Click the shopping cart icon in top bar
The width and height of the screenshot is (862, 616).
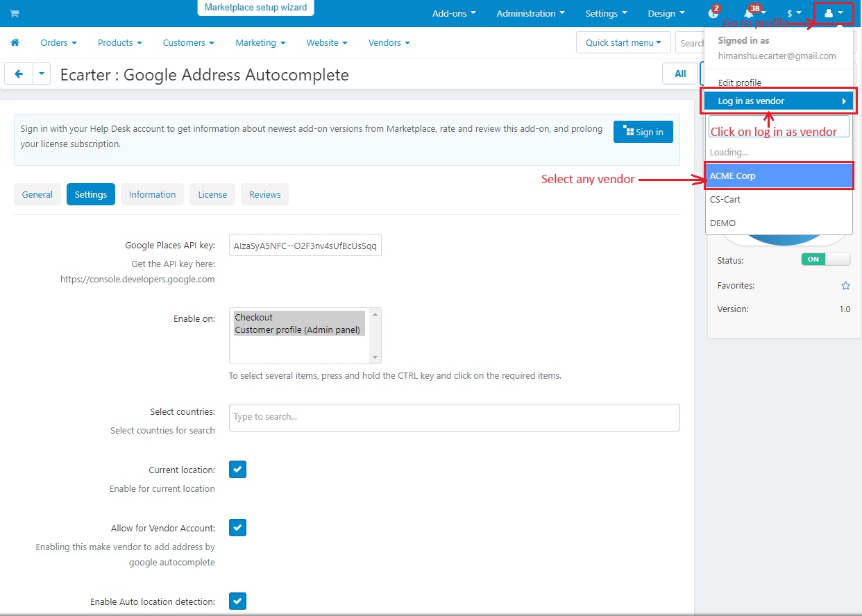click(15, 13)
